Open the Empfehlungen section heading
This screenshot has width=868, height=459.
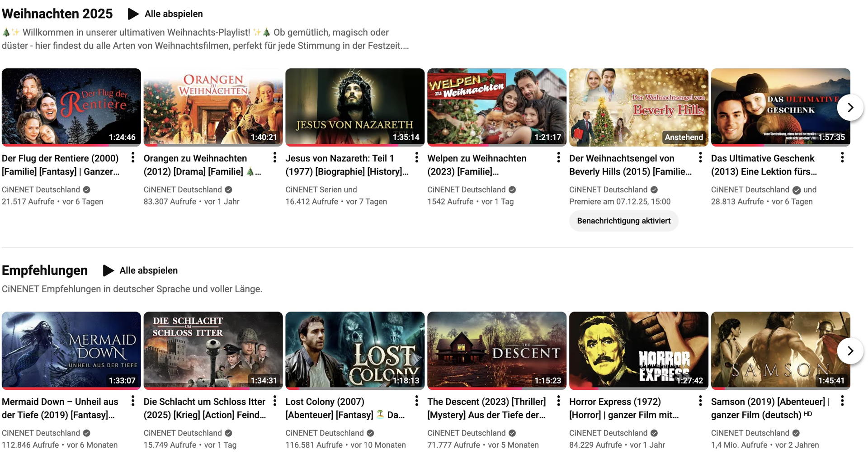(x=45, y=270)
